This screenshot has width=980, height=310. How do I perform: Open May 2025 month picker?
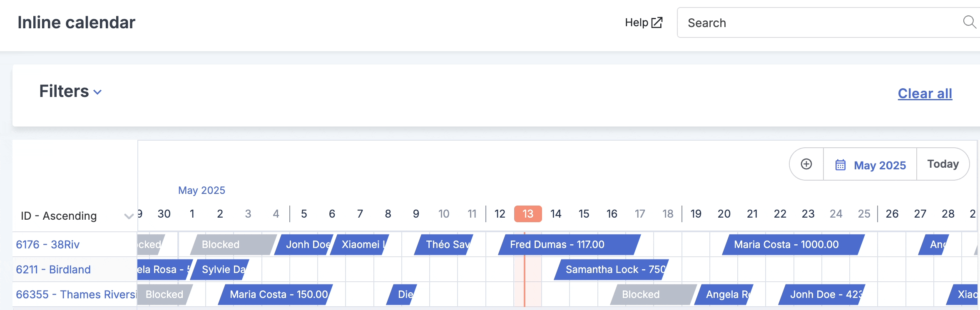870,164
